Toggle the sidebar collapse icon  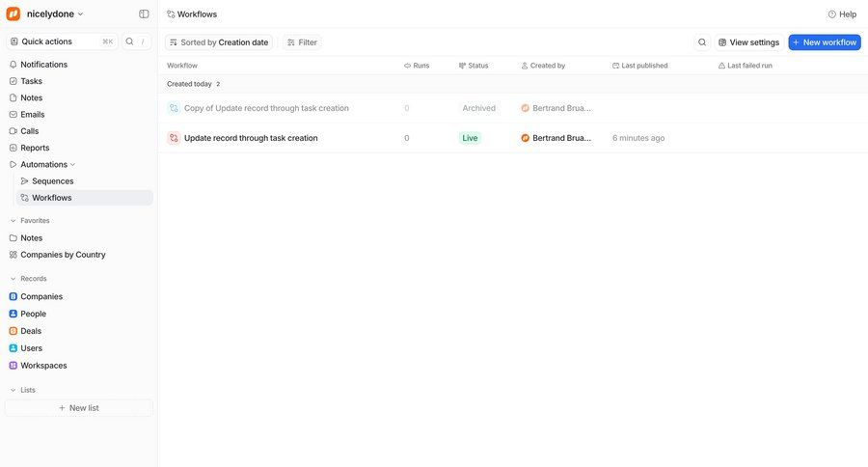tap(144, 14)
